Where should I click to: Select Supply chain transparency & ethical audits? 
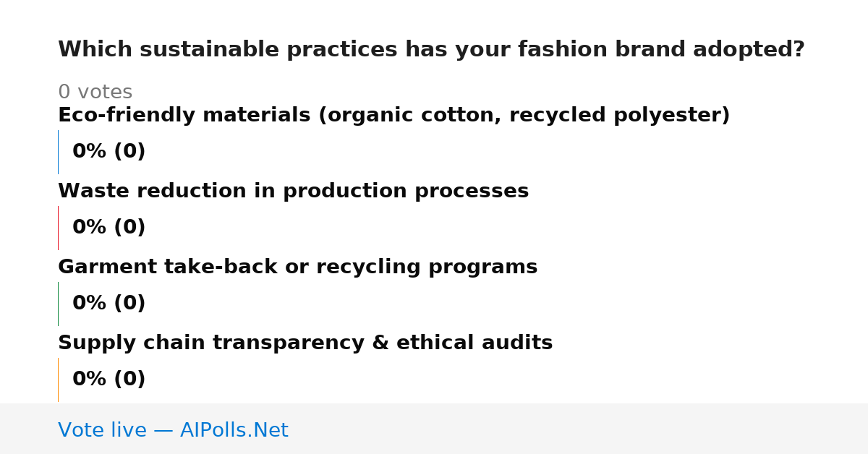(x=305, y=343)
